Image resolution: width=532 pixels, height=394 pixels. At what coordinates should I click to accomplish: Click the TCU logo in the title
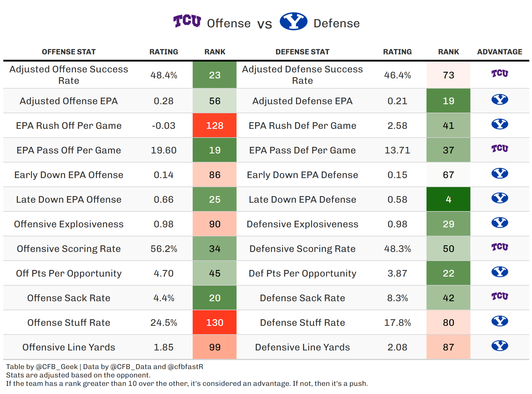[x=187, y=21]
